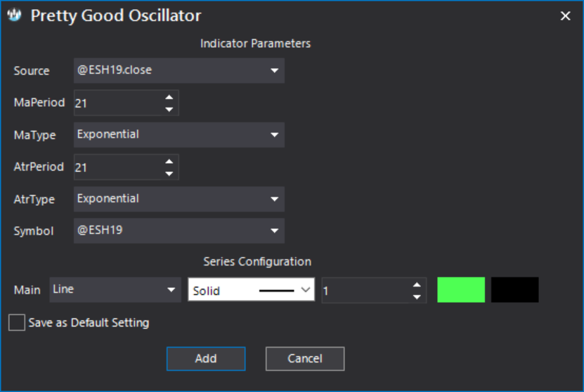Expand the MaType Exponential dropdown

[179, 135]
